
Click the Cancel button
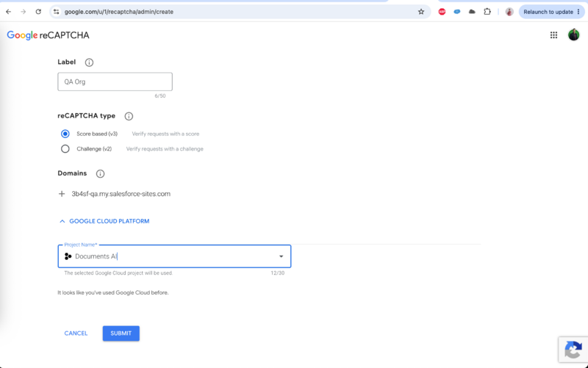click(x=76, y=333)
